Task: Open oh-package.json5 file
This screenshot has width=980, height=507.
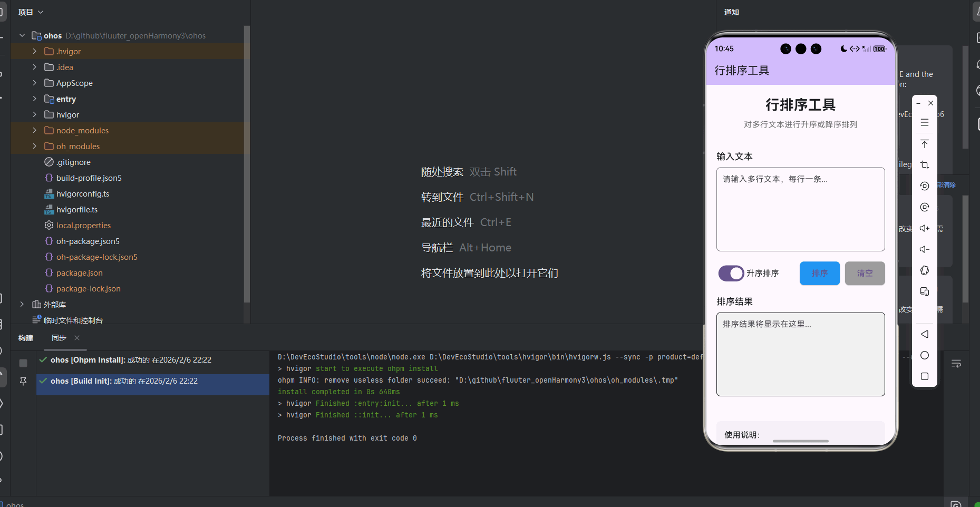Action: coord(88,241)
